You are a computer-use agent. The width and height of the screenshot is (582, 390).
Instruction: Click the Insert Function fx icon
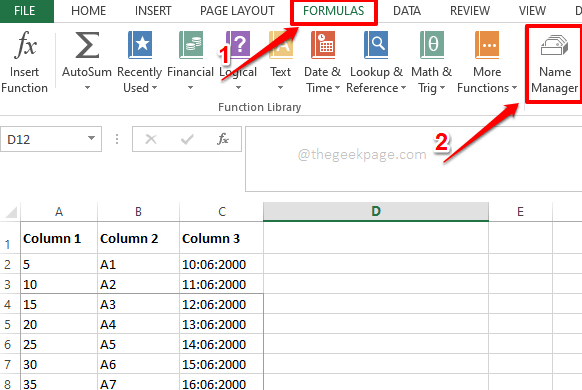[25, 45]
